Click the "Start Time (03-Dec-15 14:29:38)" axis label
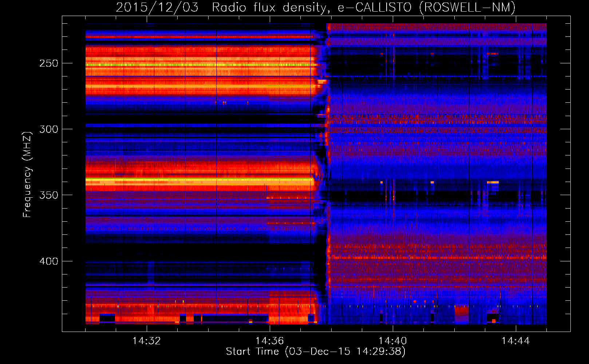The height and width of the screenshot is (364, 589). pos(316,352)
